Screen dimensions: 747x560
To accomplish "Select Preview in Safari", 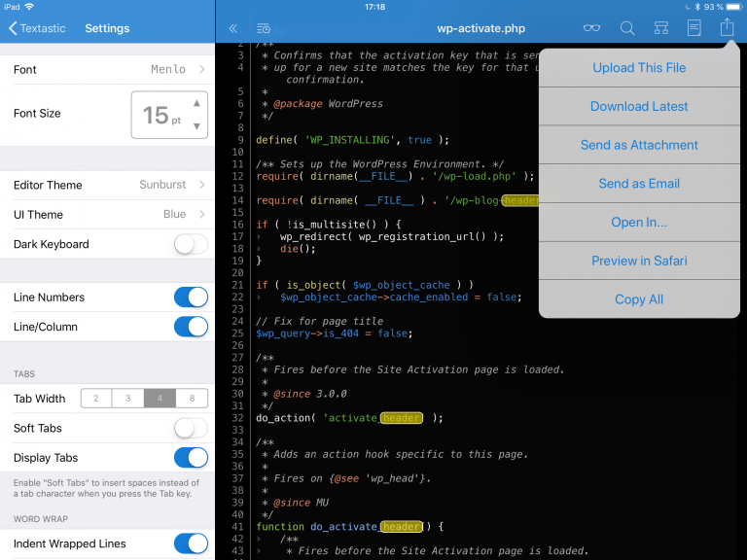I will (x=639, y=261).
